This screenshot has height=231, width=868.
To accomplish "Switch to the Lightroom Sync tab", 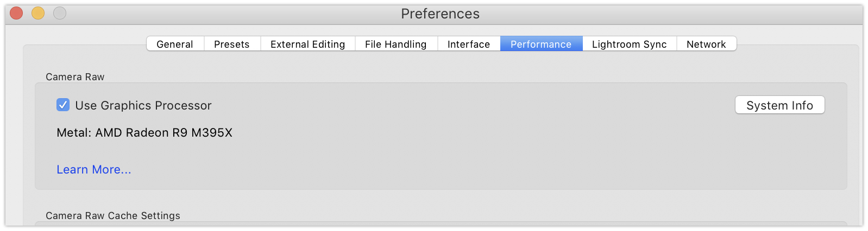I will (x=629, y=44).
